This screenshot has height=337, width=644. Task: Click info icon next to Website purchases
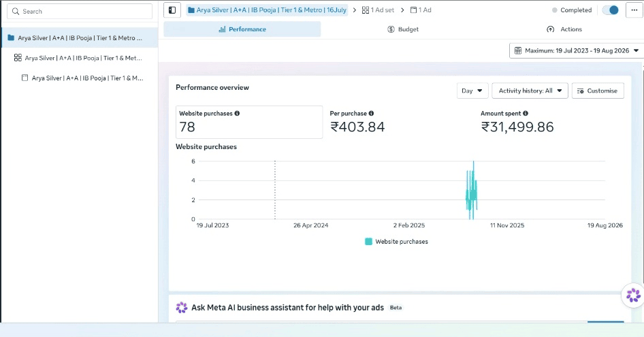(237, 114)
